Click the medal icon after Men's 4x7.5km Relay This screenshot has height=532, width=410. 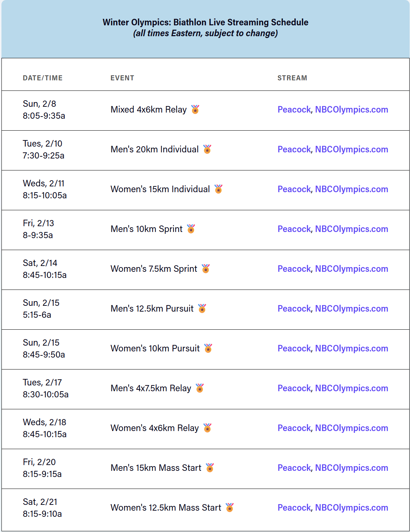(x=200, y=388)
